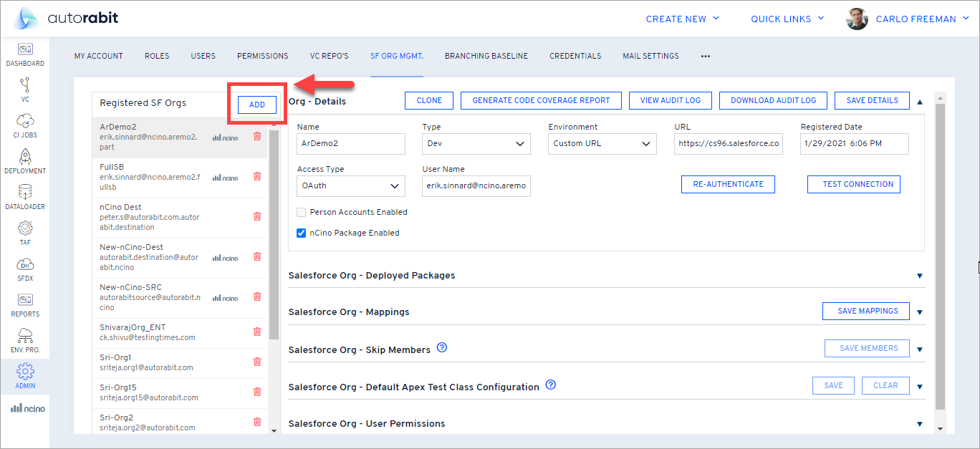Image resolution: width=980 pixels, height=449 pixels.
Task: Expand Salesforce Org - Deployed Packages section
Action: point(920,276)
